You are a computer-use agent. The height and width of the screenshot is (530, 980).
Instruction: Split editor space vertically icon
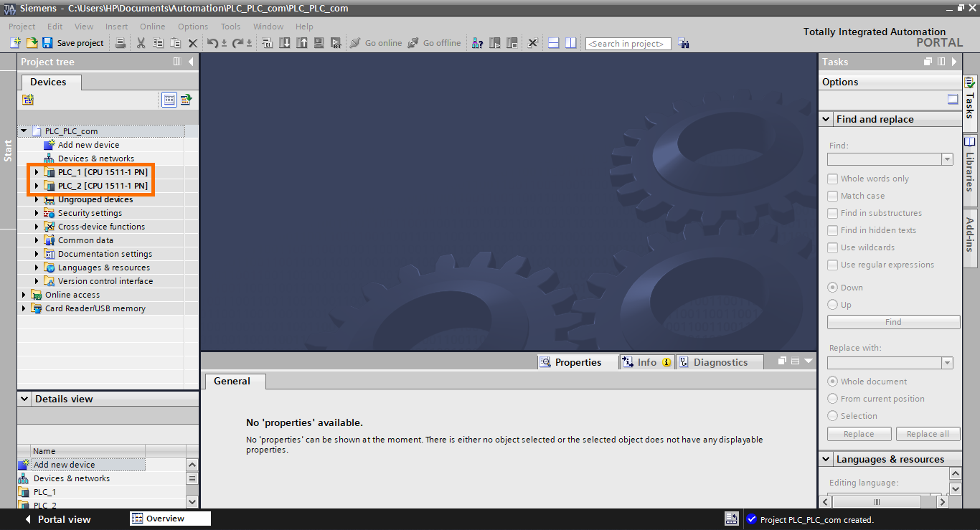click(570, 43)
